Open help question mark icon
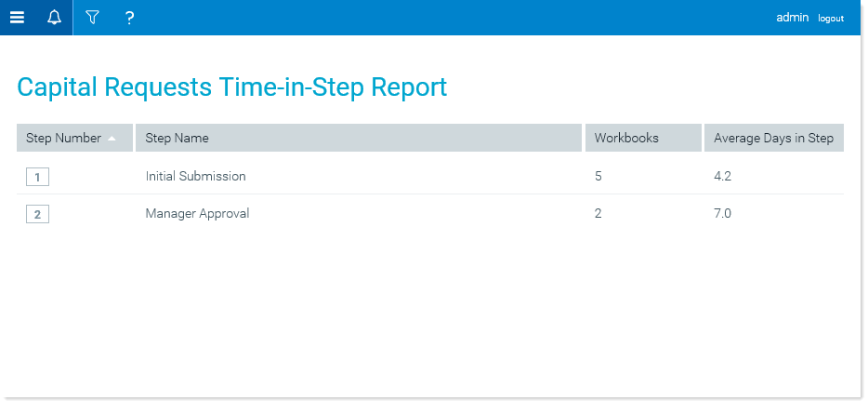The width and height of the screenshot is (868, 401). [x=129, y=19]
